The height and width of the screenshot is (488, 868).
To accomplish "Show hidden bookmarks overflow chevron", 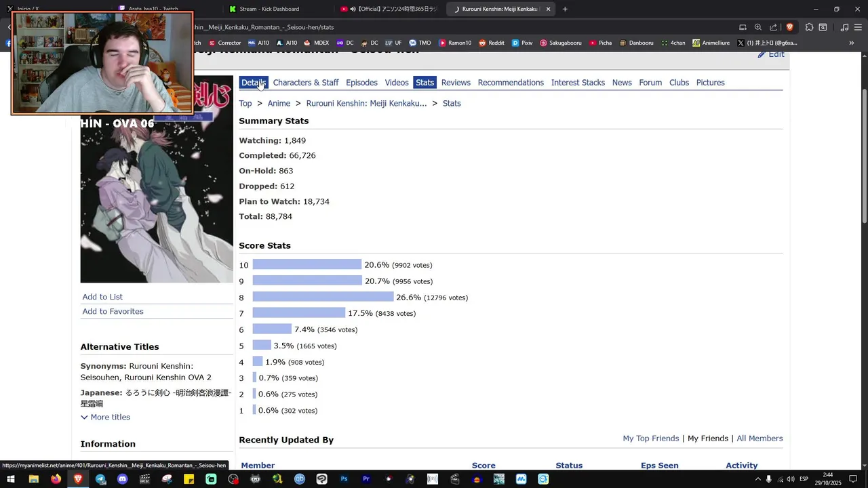I will pos(853,43).
